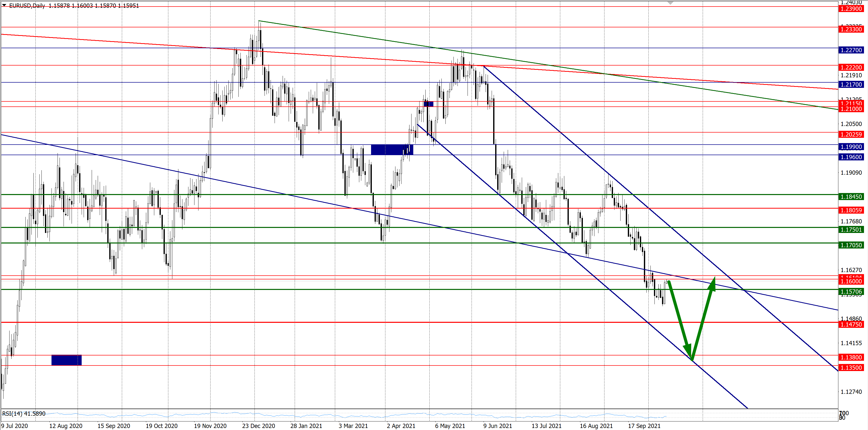Click the red 1.23900 price label

851,9
